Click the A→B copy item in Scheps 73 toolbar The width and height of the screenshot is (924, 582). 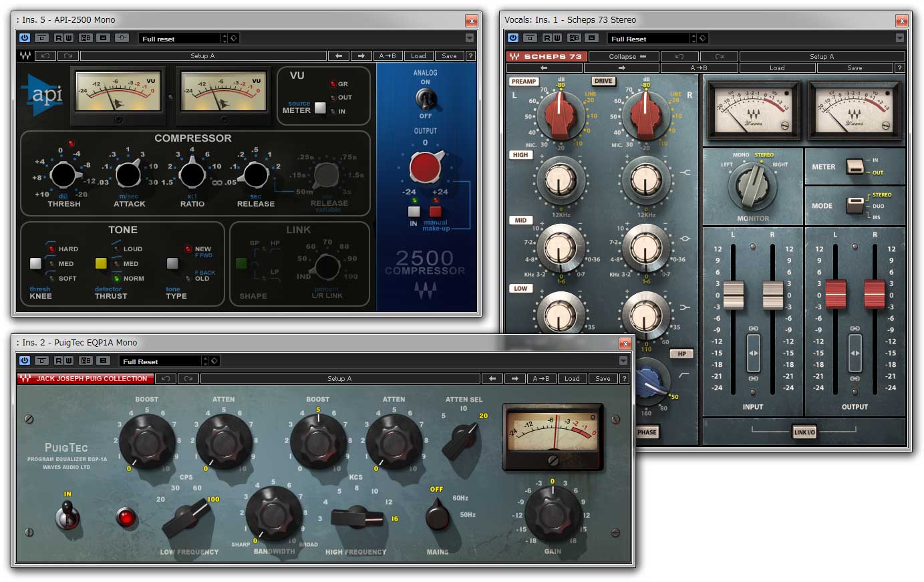[699, 68]
